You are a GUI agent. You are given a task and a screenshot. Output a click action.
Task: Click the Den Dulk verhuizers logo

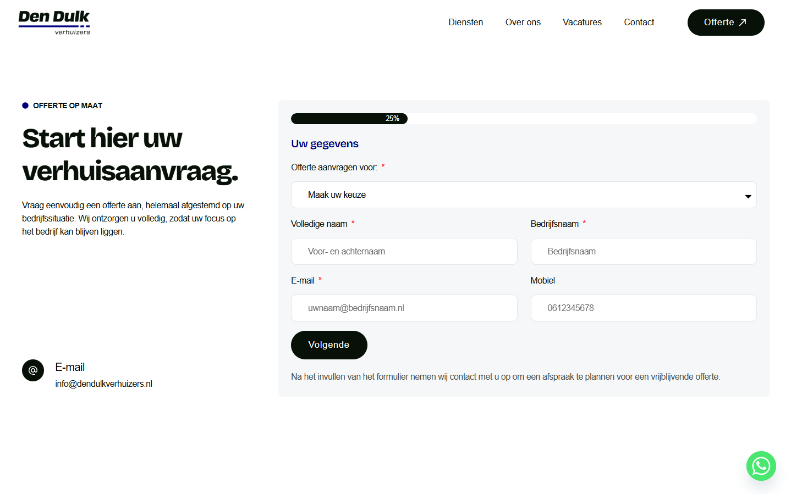(54, 22)
